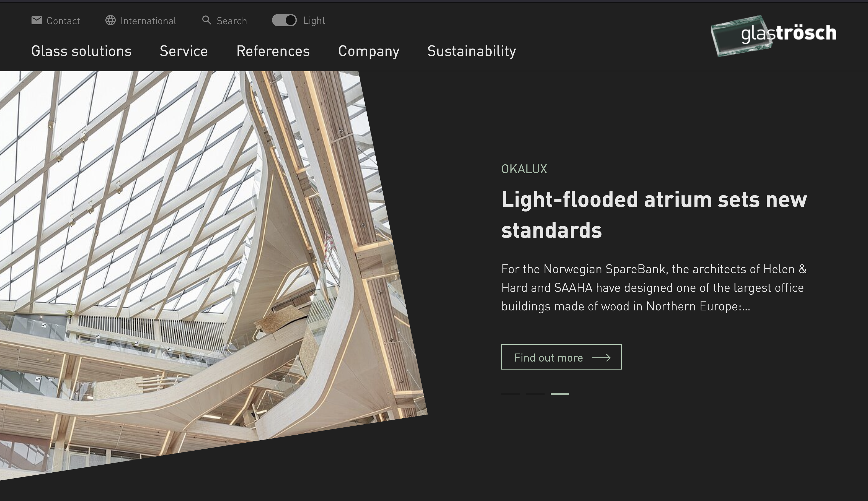Click the Light label next to switch
The image size is (868, 501).
coord(314,21)
